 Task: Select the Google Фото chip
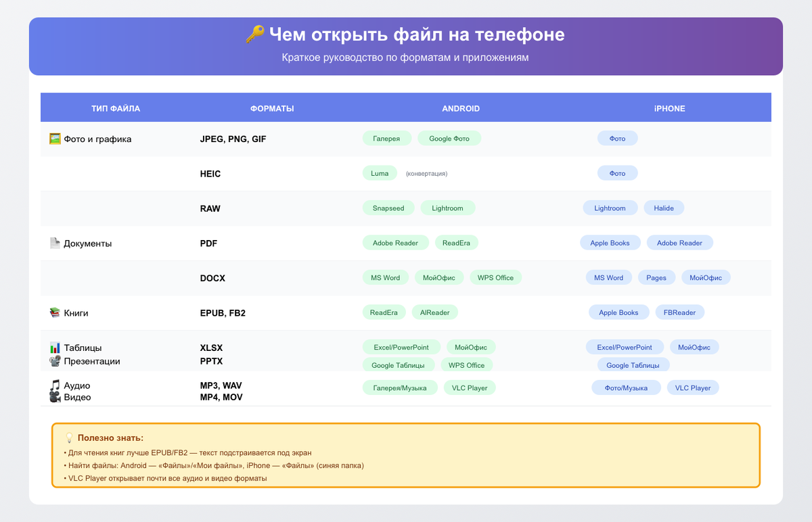point(449,139)
